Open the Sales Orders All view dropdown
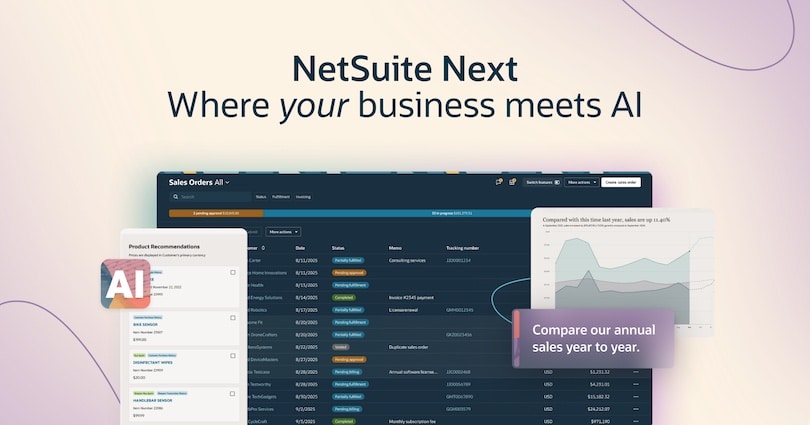Screen dimensions: 810x425 pyautogui.click(x=199, y=182)
